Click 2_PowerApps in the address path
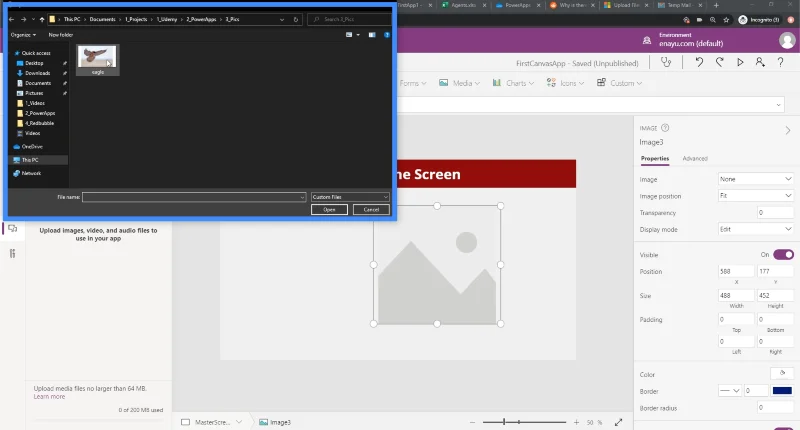The width and height of the screenshot is (800, 430). pyautogui.click(x=201, y=19)
